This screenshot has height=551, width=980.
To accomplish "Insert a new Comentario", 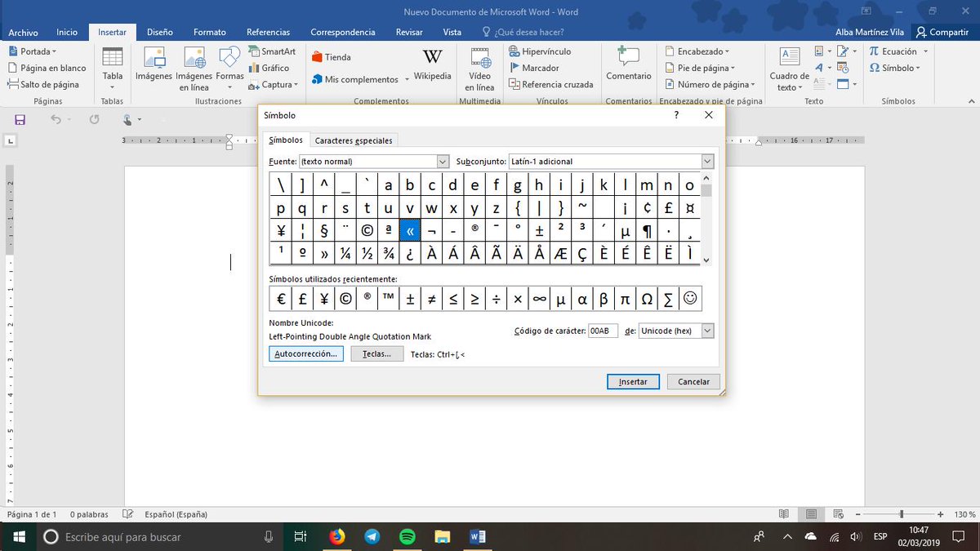I will 628,69.
